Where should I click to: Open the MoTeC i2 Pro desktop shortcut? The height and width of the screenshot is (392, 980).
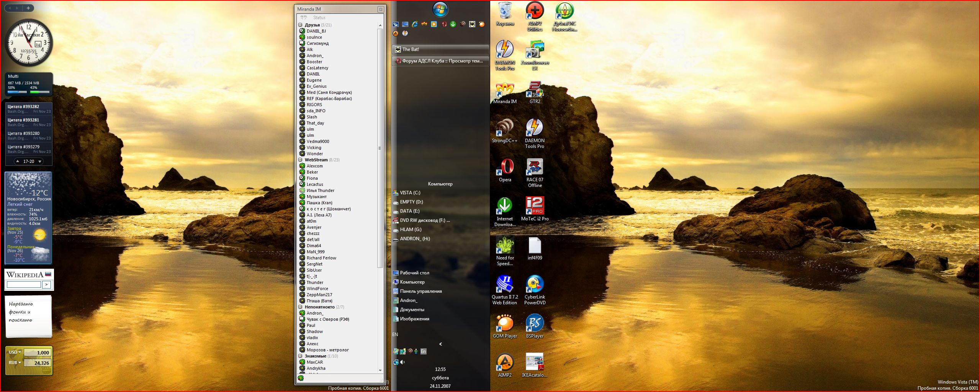pyautogui.click(x=535, y=206)
